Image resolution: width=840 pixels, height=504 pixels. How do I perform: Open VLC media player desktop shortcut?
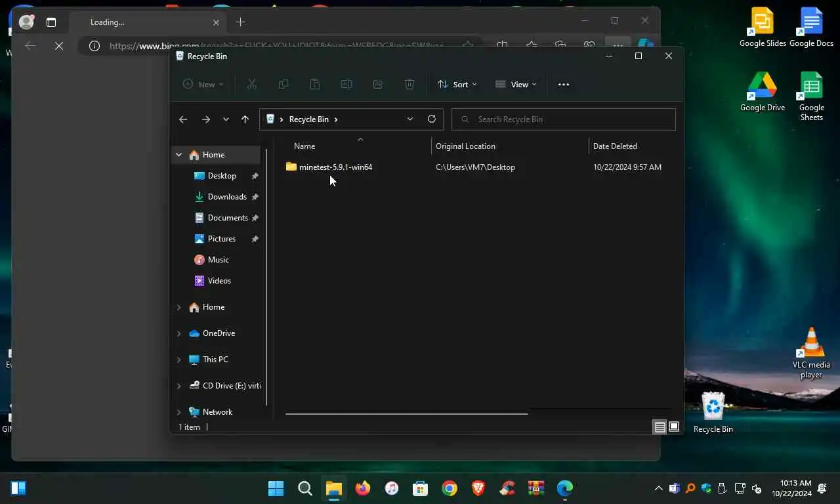[x=811, y=353]
